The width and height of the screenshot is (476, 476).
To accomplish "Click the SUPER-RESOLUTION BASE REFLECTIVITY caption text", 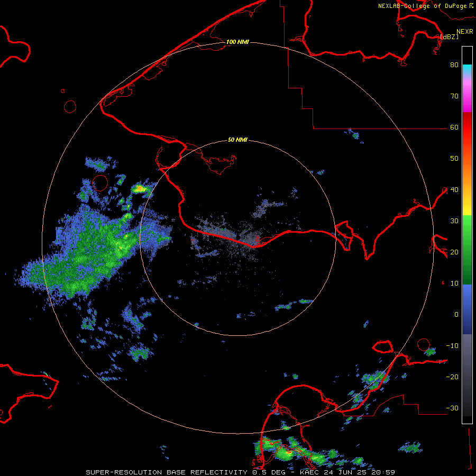I will click(167, 472).
